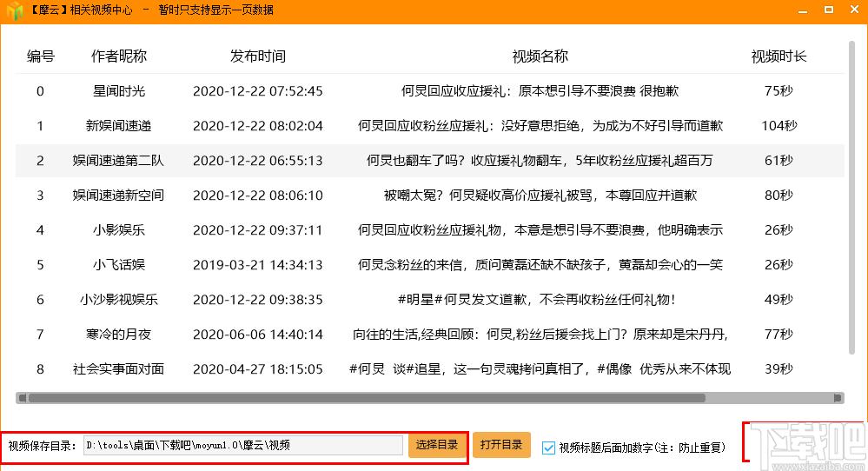Click publish time 2020-04-27 18:15:05
This screenshot has height=471, width=868.
pyautogui.click(x=258, y=369)
